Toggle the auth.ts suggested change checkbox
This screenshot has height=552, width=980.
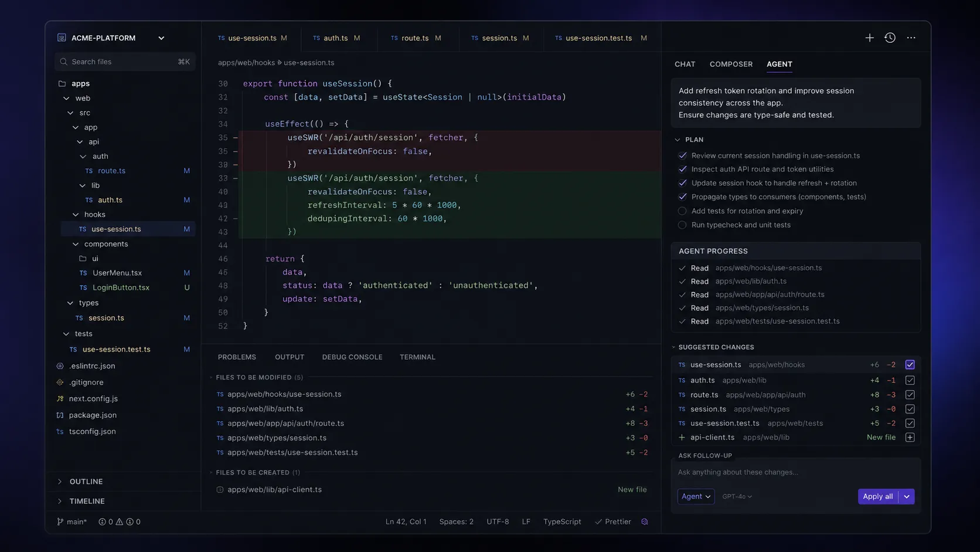(910, 381)
